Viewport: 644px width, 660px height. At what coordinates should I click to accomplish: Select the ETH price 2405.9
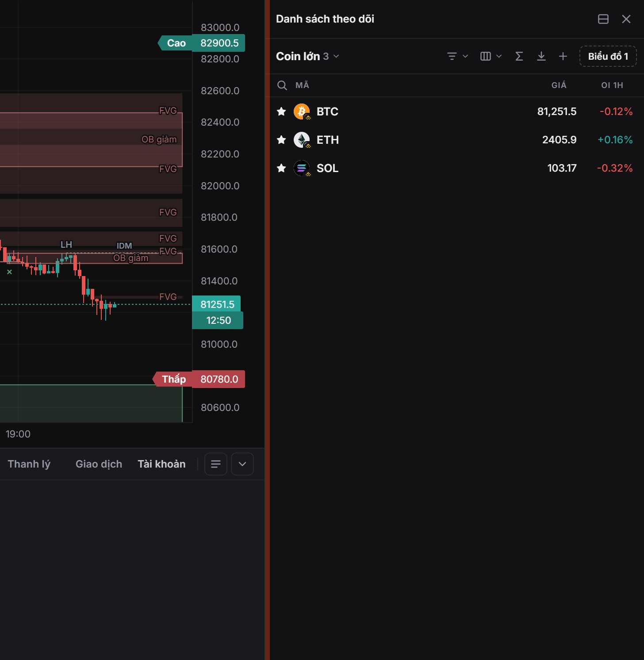[560, 140]
